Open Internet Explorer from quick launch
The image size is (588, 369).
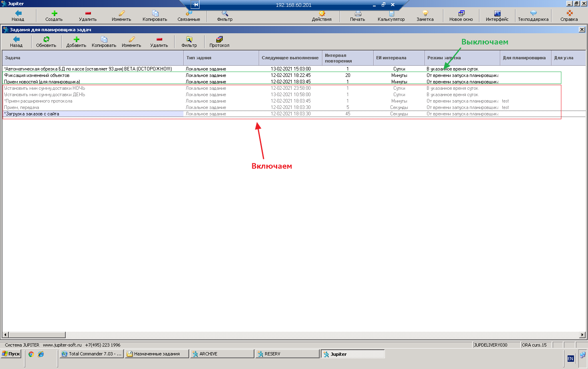(x=41, y=354)
